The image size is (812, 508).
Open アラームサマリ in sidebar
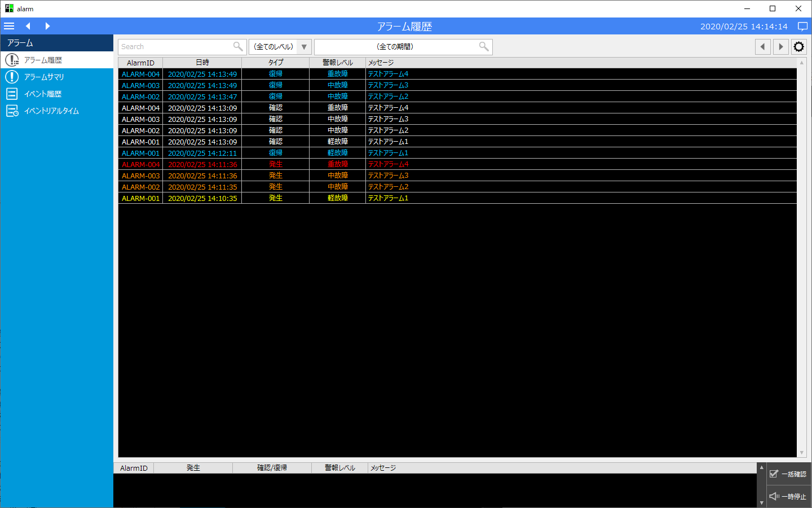(44, 77)
